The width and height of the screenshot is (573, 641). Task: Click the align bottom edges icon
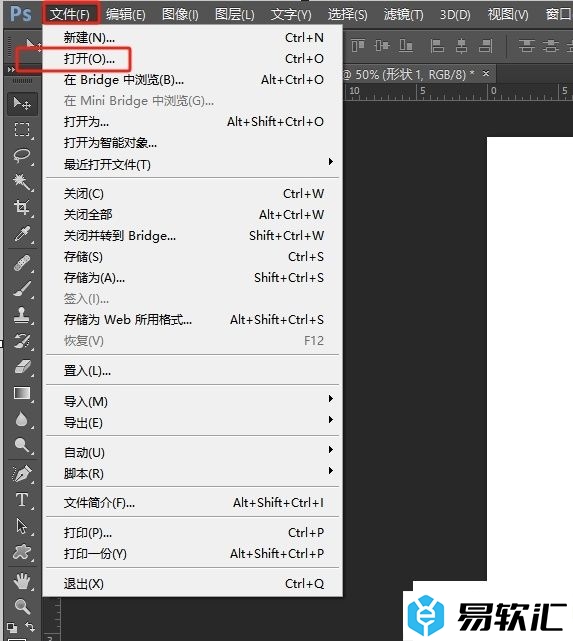pos(406,46)
